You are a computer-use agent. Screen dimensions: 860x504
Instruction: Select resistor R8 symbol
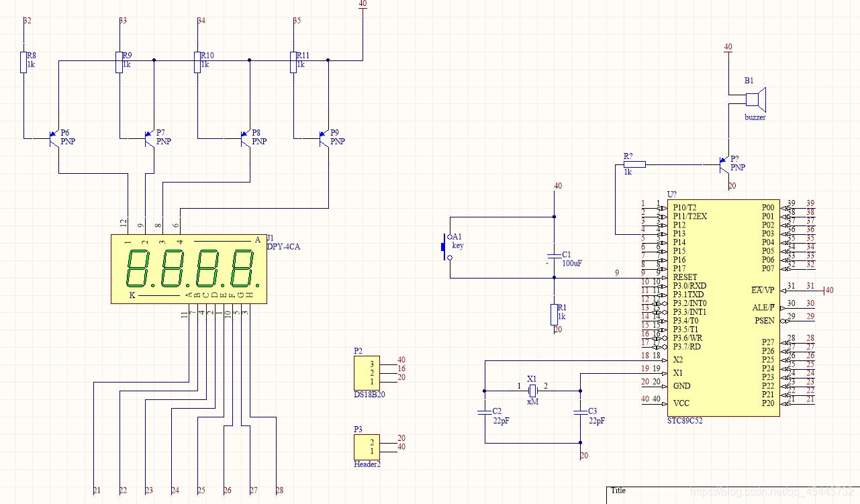point(24,62)
